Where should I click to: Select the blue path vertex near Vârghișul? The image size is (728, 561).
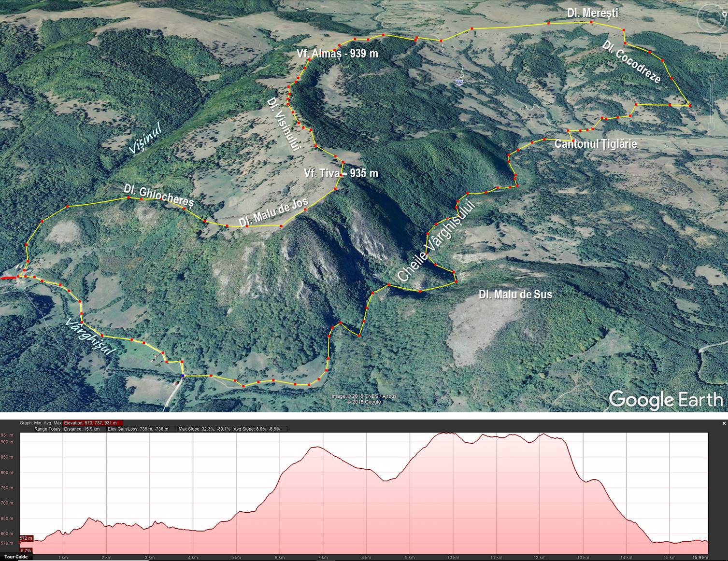(183, 376)
